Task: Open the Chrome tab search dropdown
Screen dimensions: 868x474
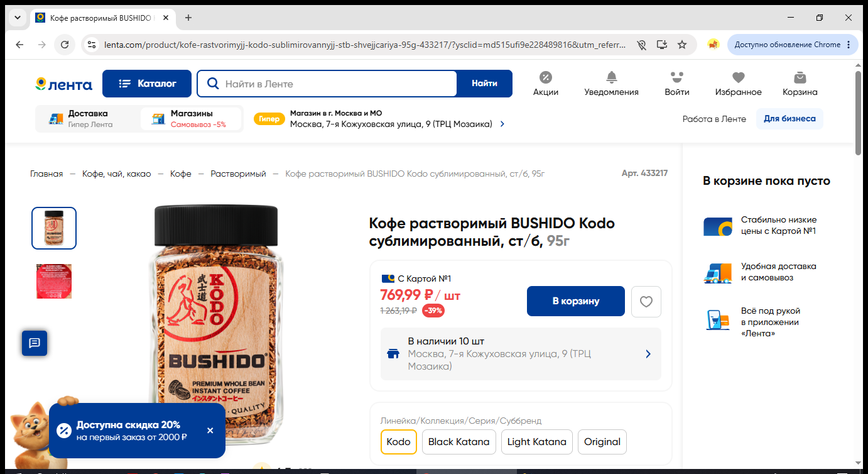Action: pos(17,18)
